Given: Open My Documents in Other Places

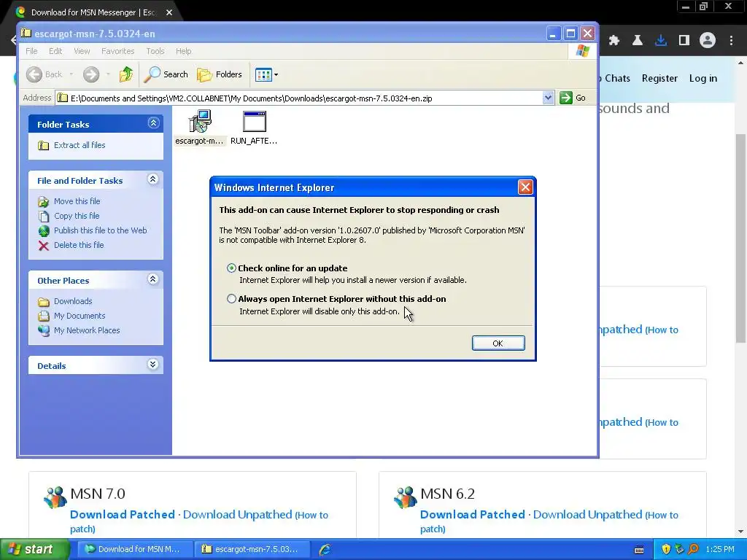Looking at the screenshot, I should pos(80,316).
